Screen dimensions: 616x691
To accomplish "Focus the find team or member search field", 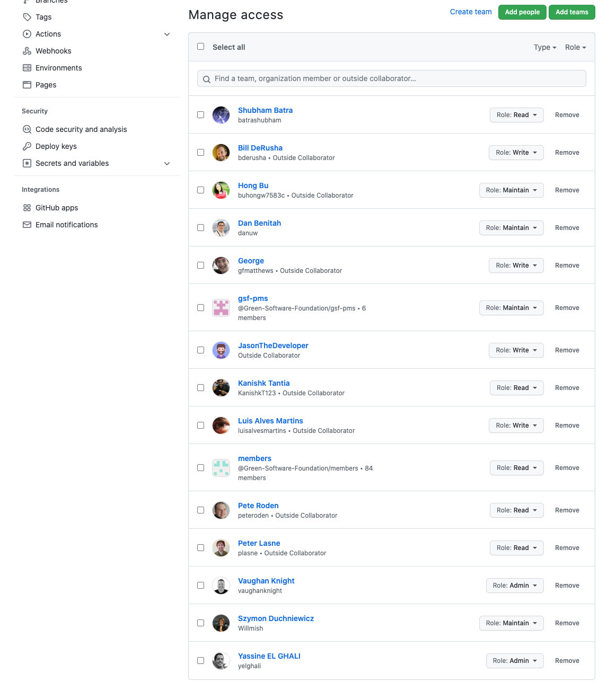I will coord(392,78).
